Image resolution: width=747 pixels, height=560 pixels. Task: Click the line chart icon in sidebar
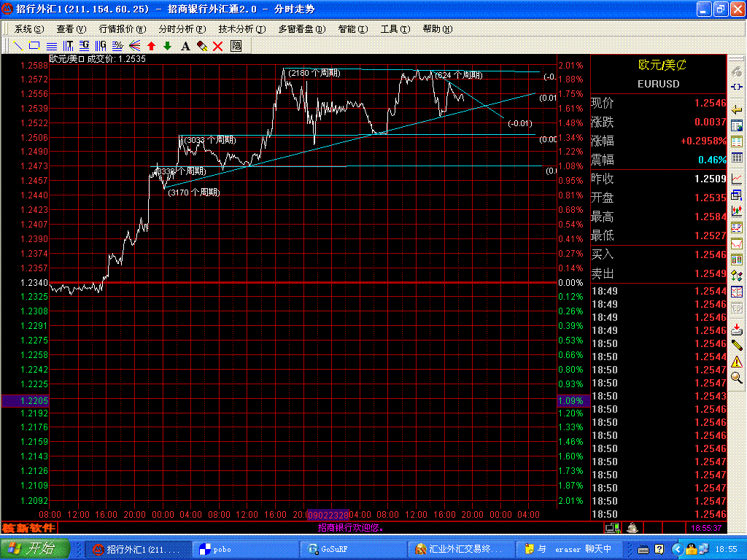737,179
